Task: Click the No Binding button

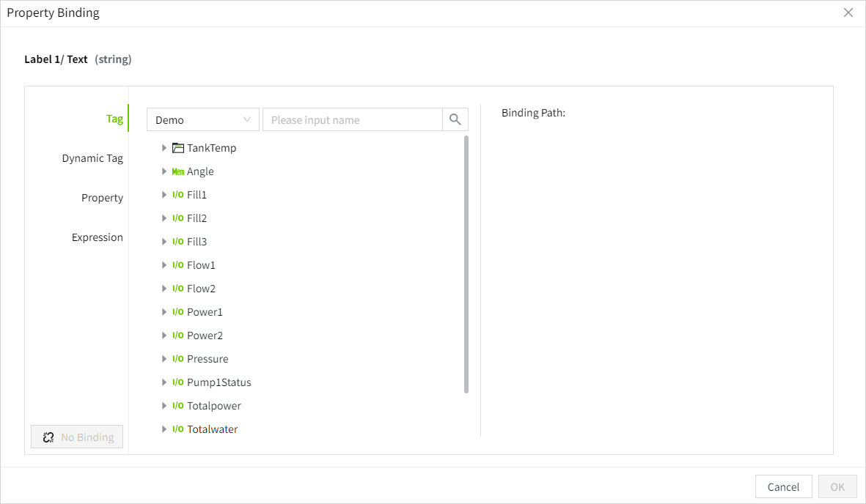Action: (77, 437)
